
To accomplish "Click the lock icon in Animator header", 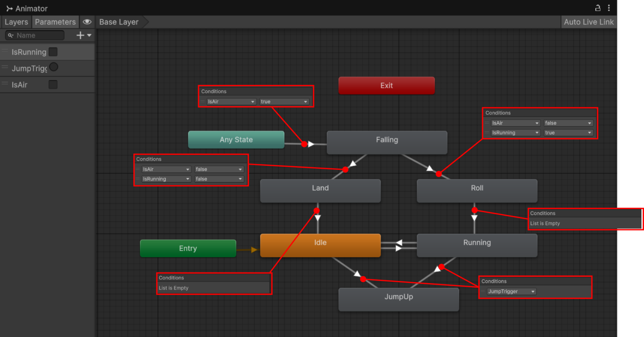I will pyautogui.click(x=597, y=8).
